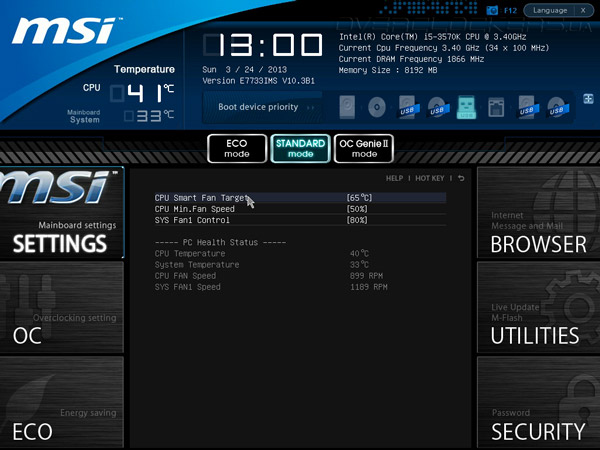This screenshot has height=450, width=600.
Task: Open the ECO energy saving tile
Action: click(62, 402)
